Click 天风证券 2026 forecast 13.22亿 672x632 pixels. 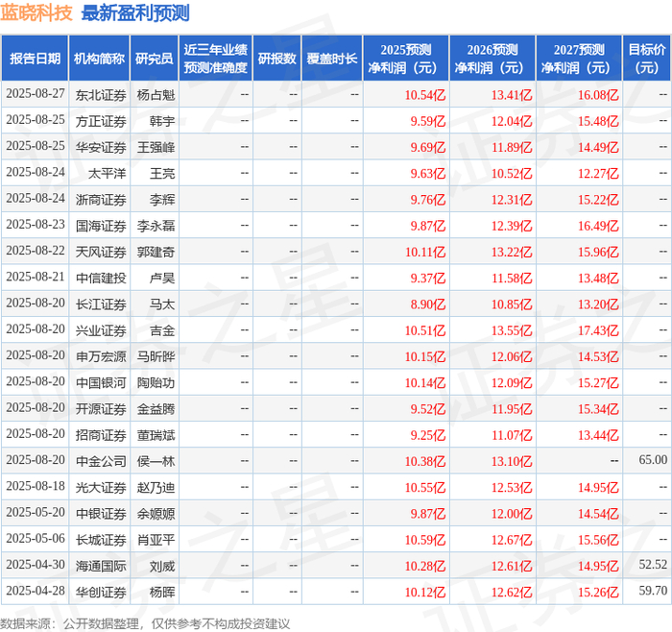coord(512,252)
